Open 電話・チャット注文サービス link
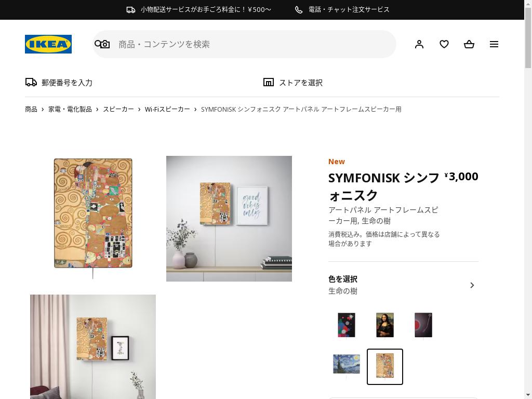This screenshot has width=532, height=399. coord(342,10)
